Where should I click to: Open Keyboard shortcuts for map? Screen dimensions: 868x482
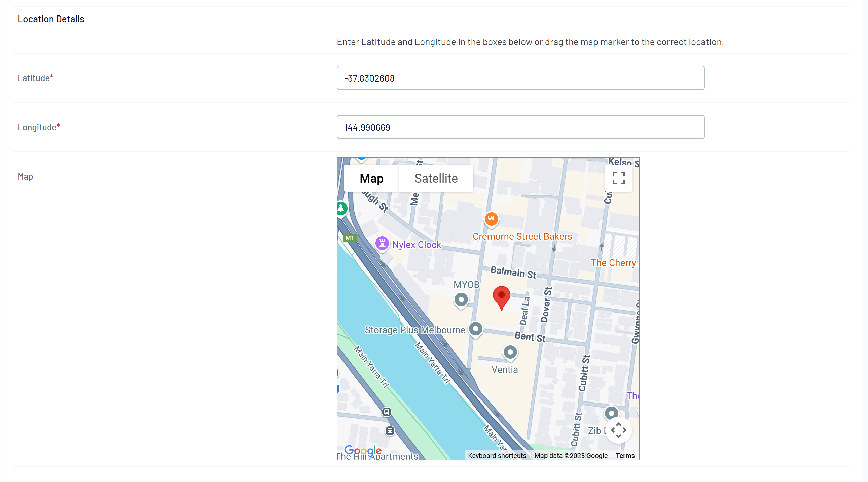coord(497,456)
